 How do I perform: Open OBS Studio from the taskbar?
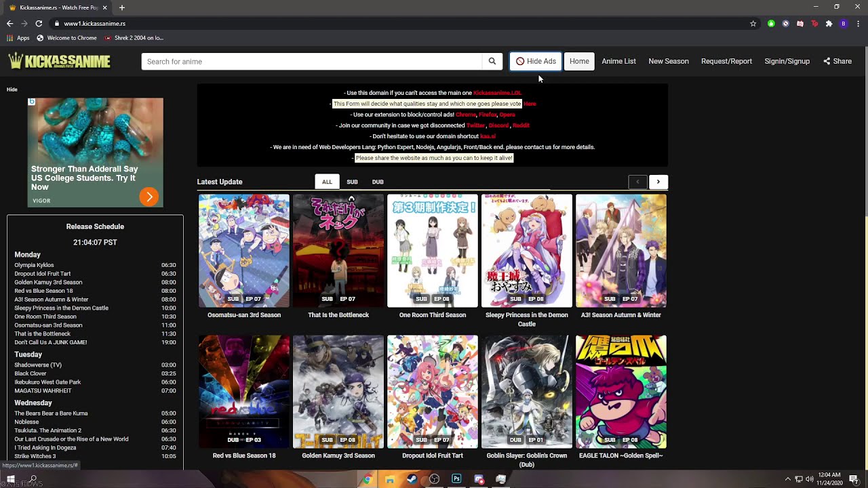[434, 479]
